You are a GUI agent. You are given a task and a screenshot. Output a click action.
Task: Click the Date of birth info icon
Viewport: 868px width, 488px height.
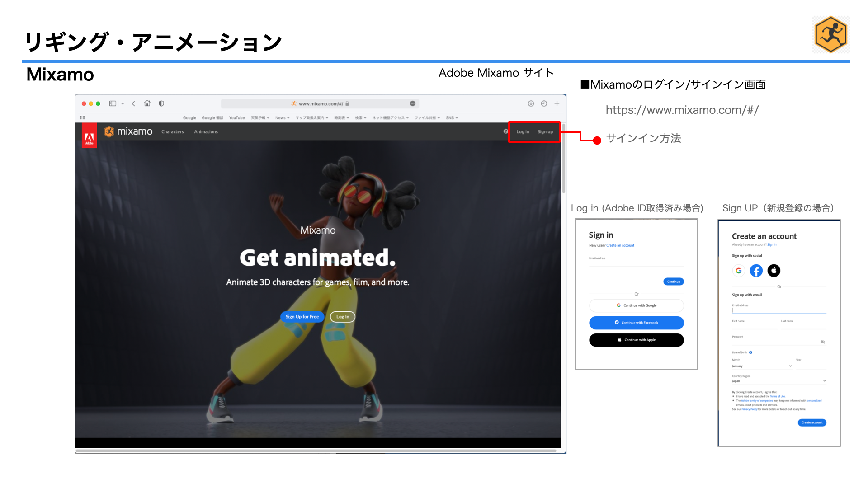[x=750, y=352]
